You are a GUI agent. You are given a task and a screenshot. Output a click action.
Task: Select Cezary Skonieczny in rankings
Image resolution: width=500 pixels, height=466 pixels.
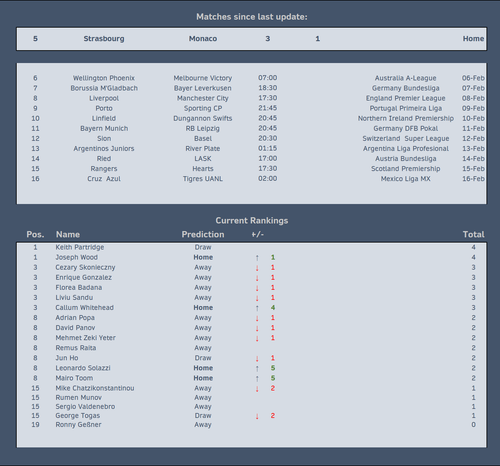click(x=85, y=267)
